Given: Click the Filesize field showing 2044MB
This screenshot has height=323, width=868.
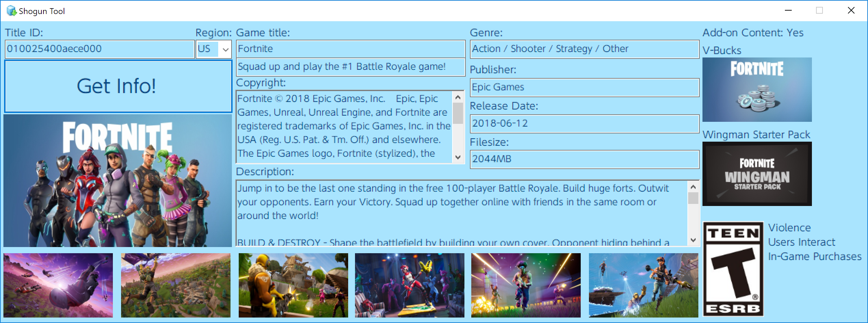Looking at the screenshot, I should 584,159.
